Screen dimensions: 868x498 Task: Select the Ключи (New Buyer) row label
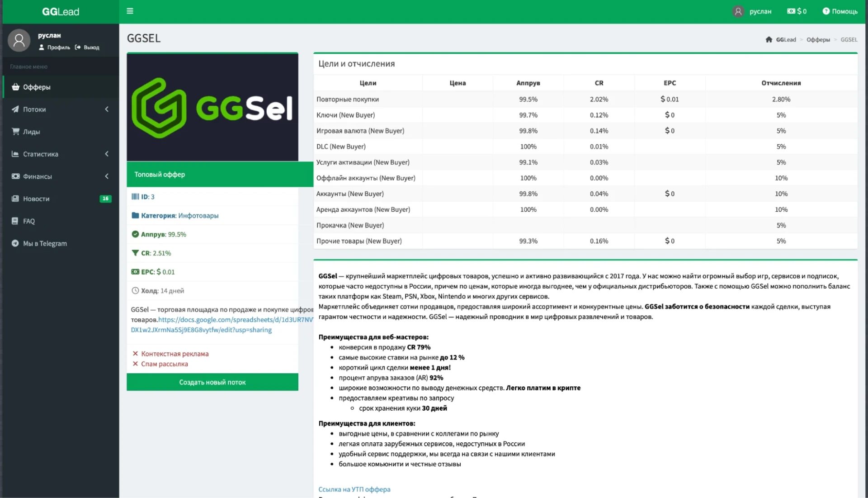(x=345, y=115)
